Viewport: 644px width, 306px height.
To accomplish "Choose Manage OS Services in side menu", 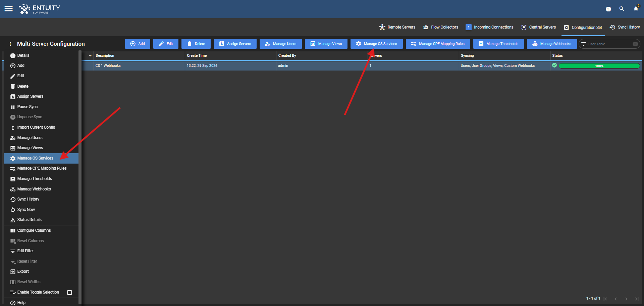I will click(41, 158).
